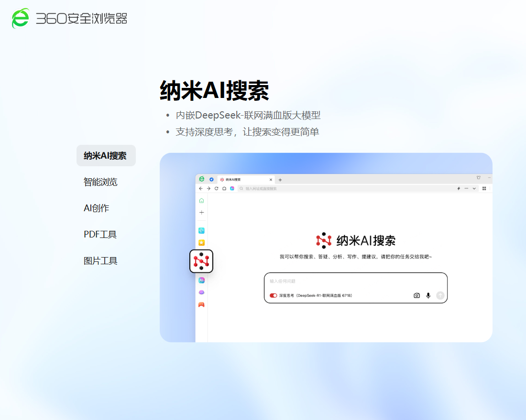Click the purple robot sidebar icon
This screenshot has width=526, height=420.
[x=202, y=292]
